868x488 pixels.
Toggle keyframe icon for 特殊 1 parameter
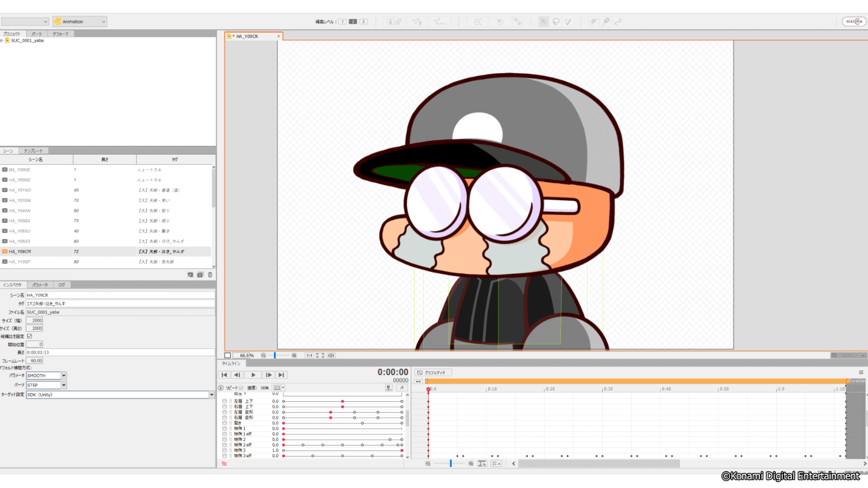point(225,428)
